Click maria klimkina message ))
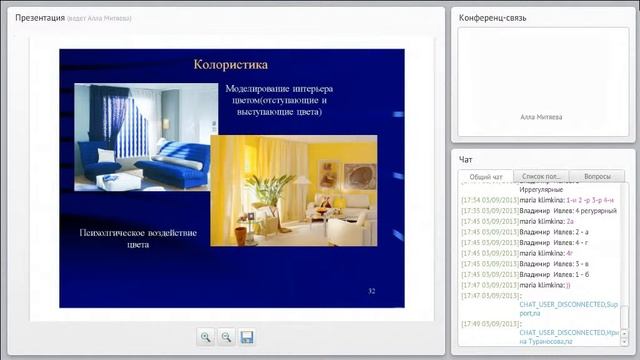 pyautogui.click(x=516, y=285)
